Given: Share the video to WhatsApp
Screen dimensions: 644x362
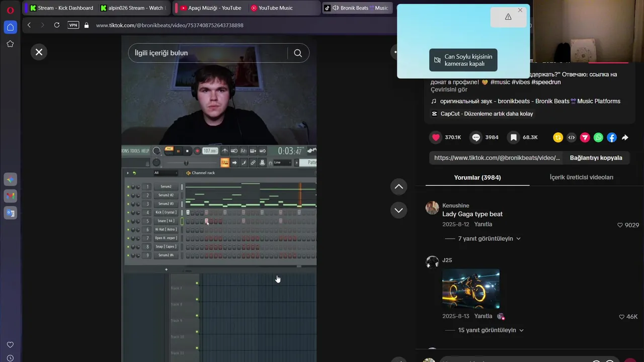Looking at the screenshot, I should [x=598, y=137].
